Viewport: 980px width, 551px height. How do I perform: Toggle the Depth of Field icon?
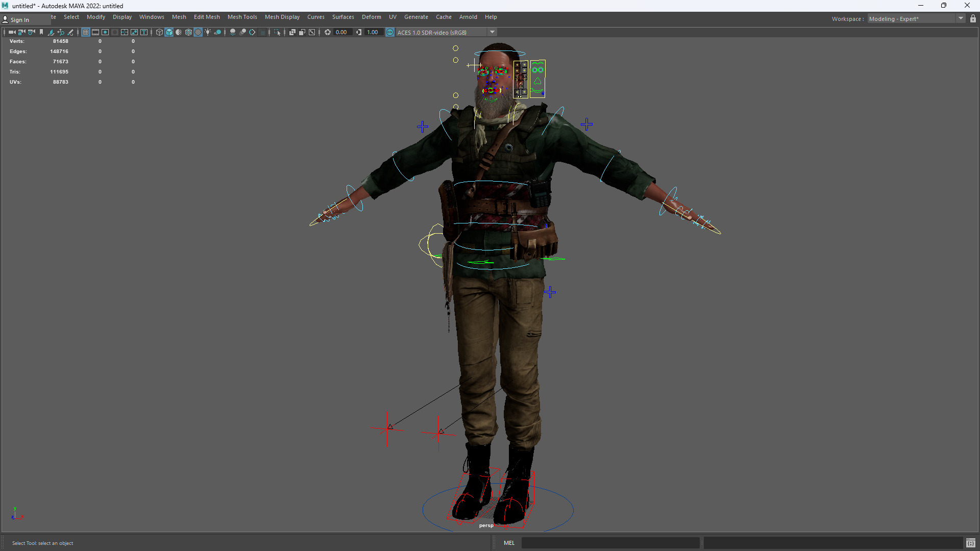tap(262, 32)
